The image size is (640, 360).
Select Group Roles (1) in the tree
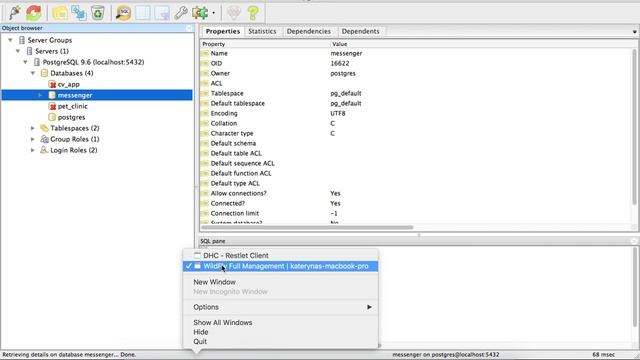point(75,139)
